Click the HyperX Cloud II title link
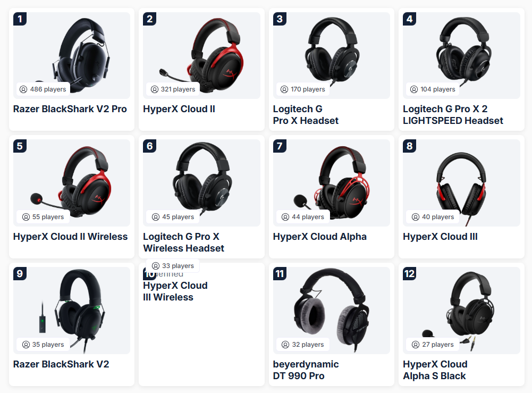Image resolution: width=532 pixels, height=393 pixels. [x=179, y=109]
